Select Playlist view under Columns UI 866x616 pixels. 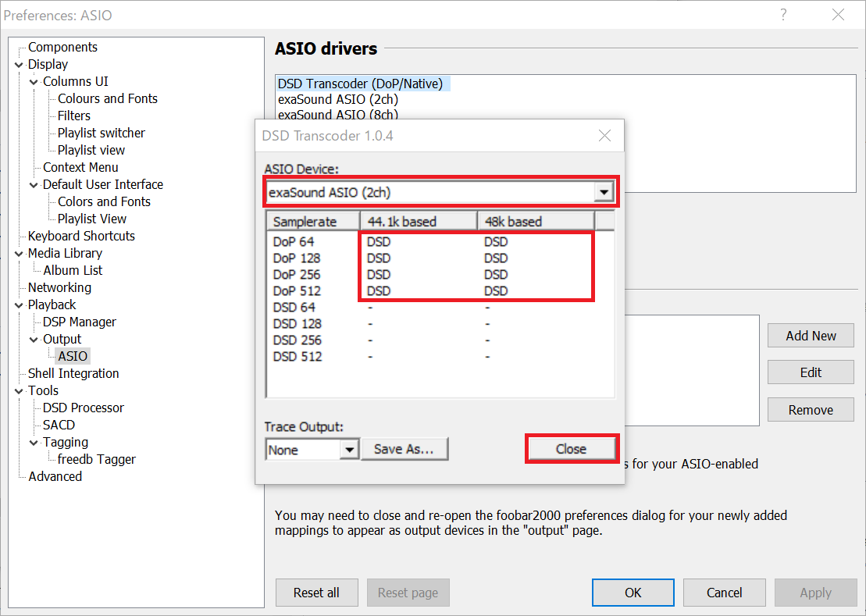(91, 150)
